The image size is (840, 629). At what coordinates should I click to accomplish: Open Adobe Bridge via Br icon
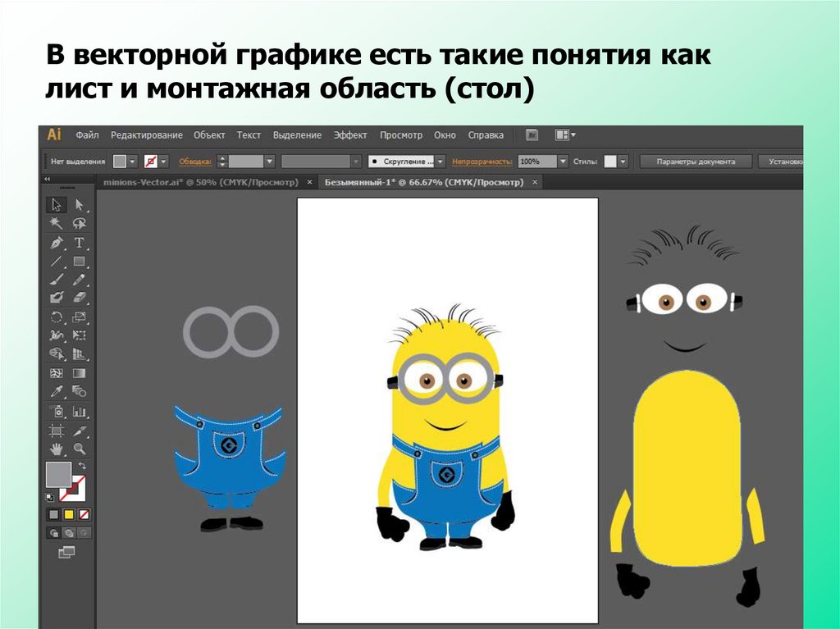532,135
